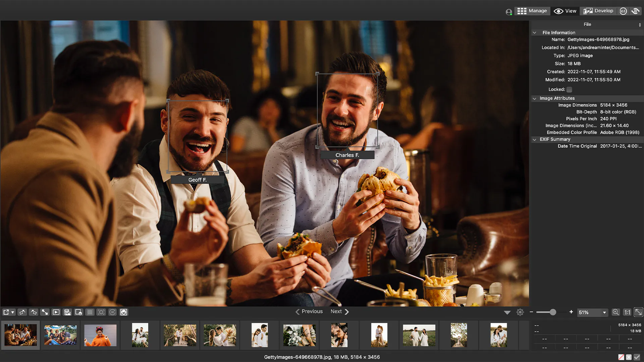This screenshot has height=362, width=644.
Task: Activate the zoom magnifier tool
Action: tap(616, 312)
